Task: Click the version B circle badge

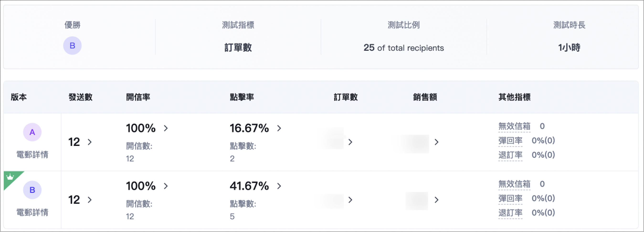Action: click(x=32, y=190)
